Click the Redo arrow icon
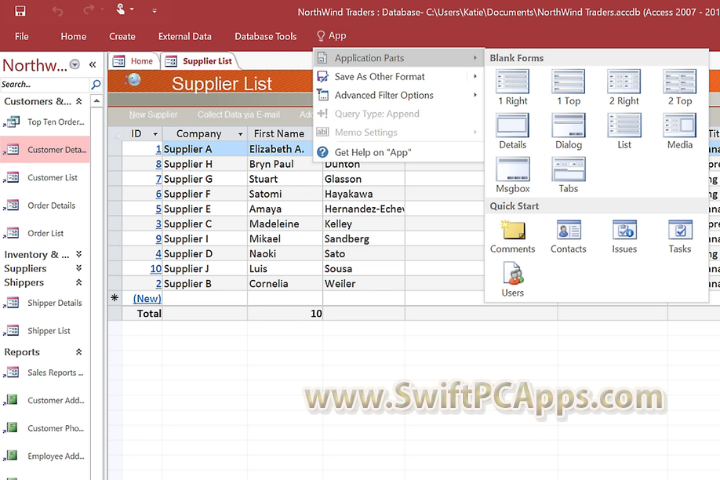 [x=88, y=10]
